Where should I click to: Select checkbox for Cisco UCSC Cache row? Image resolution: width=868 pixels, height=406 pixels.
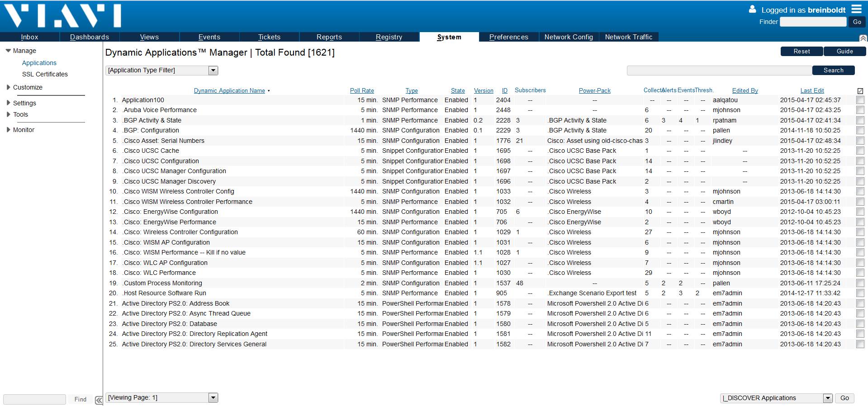[860, 151]
